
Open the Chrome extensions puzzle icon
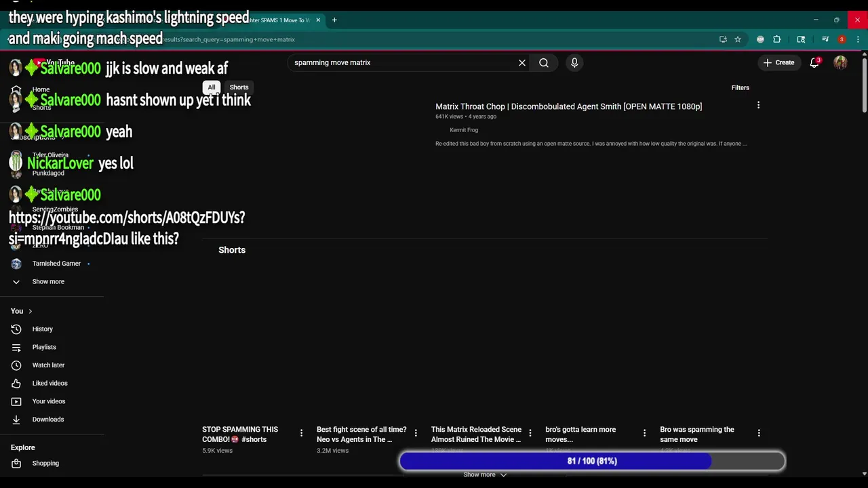[777, 39]
